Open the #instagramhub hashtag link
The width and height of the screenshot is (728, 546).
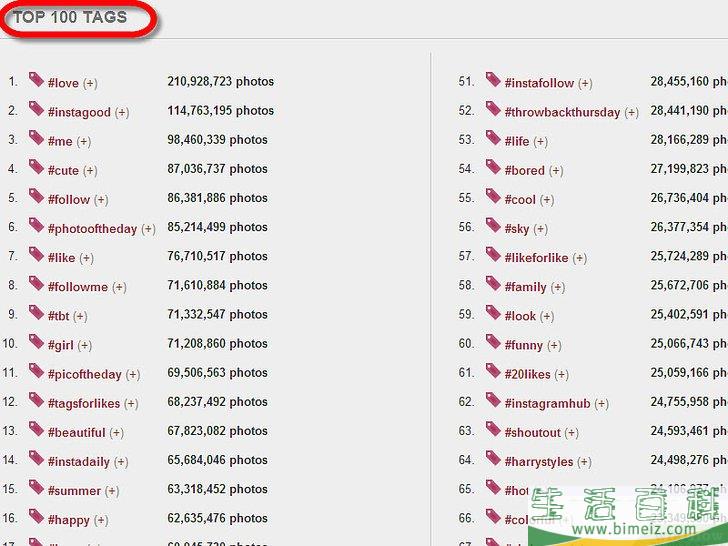[x=547, y=403]
